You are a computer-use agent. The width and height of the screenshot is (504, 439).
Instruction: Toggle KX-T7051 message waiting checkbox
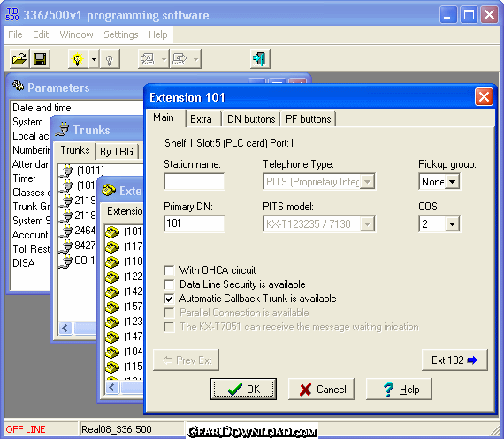click(169, 327)
